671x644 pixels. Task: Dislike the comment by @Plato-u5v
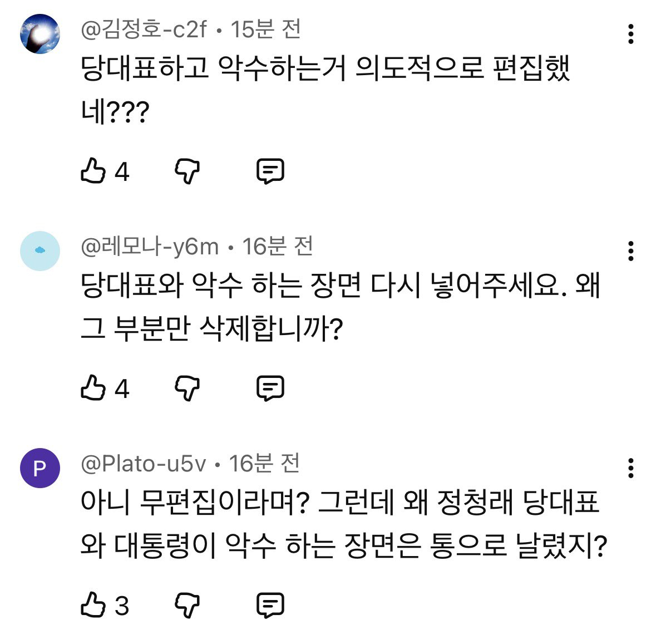[x=188, y=605]
